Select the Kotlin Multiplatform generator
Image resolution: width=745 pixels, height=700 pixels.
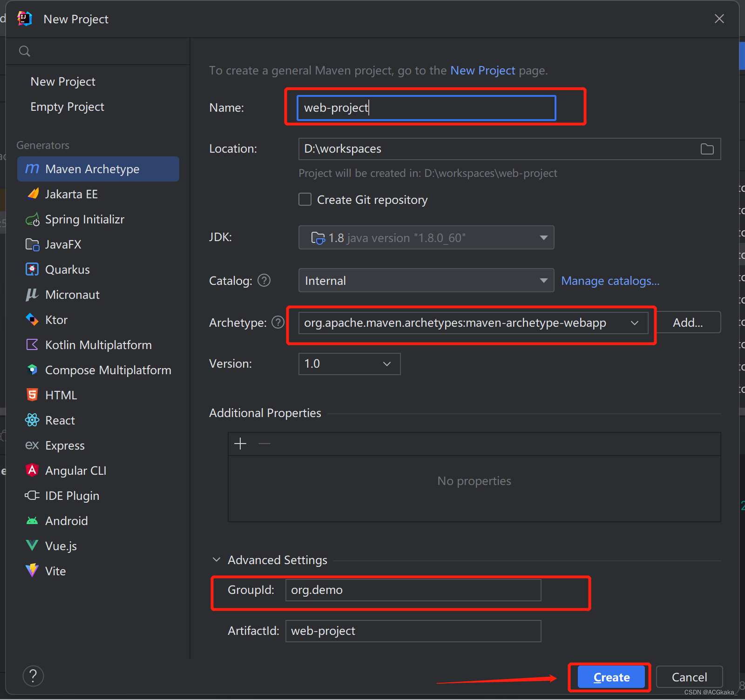[98, 345]
